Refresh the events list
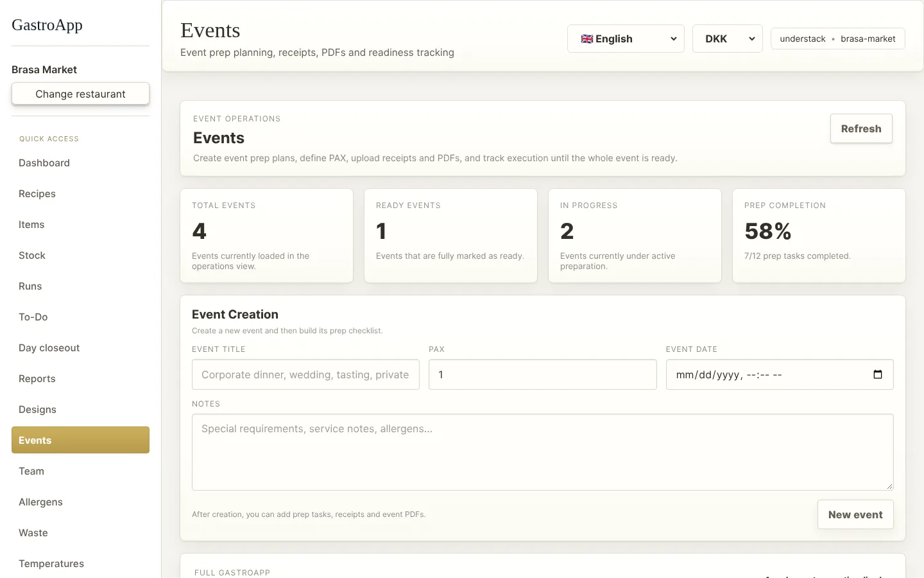The image size is (924, 578). pyautogui.click(x=861, y=128)
